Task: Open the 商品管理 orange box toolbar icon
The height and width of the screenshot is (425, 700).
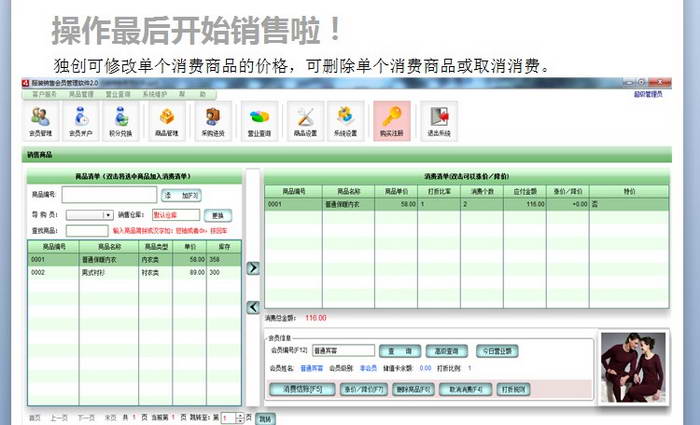Action: pyautogui.click(x=167, y=121)
